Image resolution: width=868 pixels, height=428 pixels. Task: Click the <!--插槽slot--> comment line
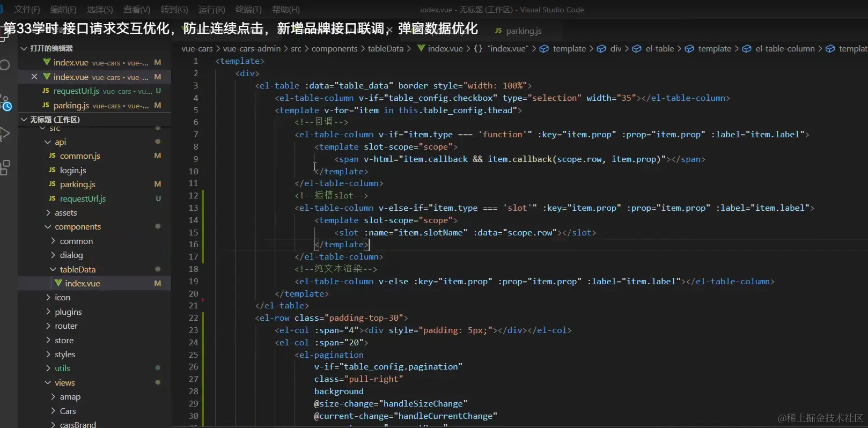(x=331, y=195)
